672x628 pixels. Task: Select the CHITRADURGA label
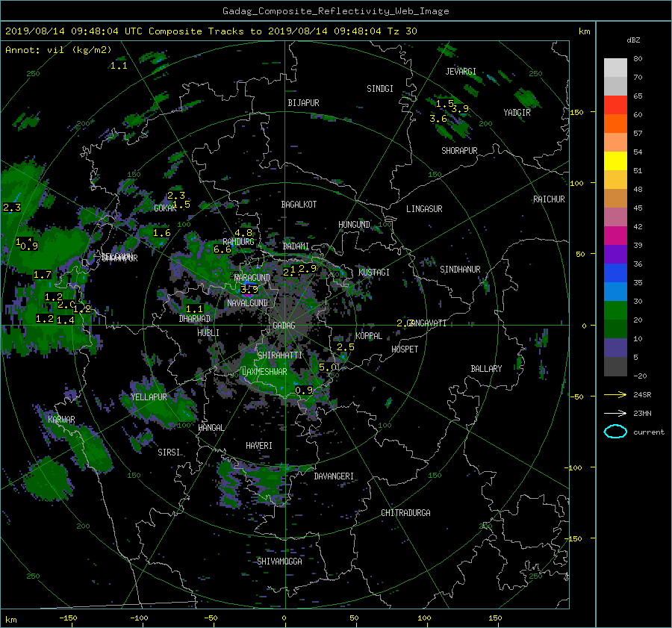pyautogui.click(x=405, y=513)
